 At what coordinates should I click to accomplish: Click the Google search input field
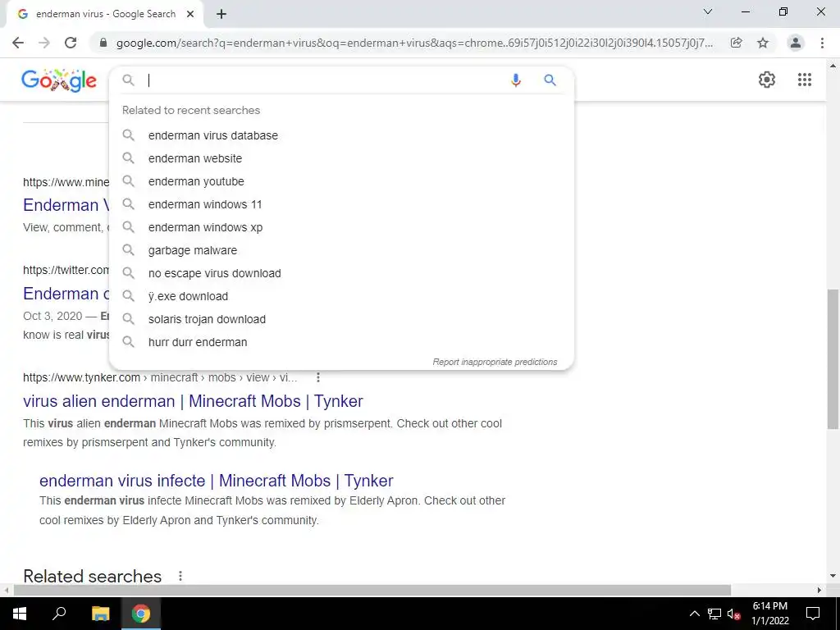click(324, 80)
